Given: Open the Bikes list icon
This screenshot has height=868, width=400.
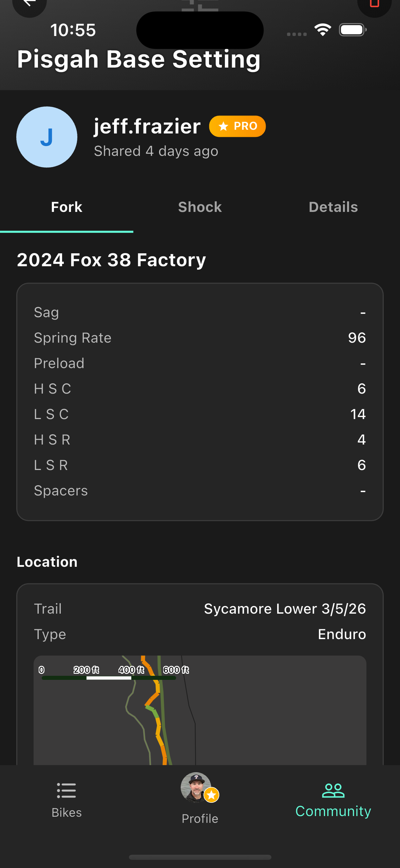Looking at the screenshot, I should click(x=66, y=791).
